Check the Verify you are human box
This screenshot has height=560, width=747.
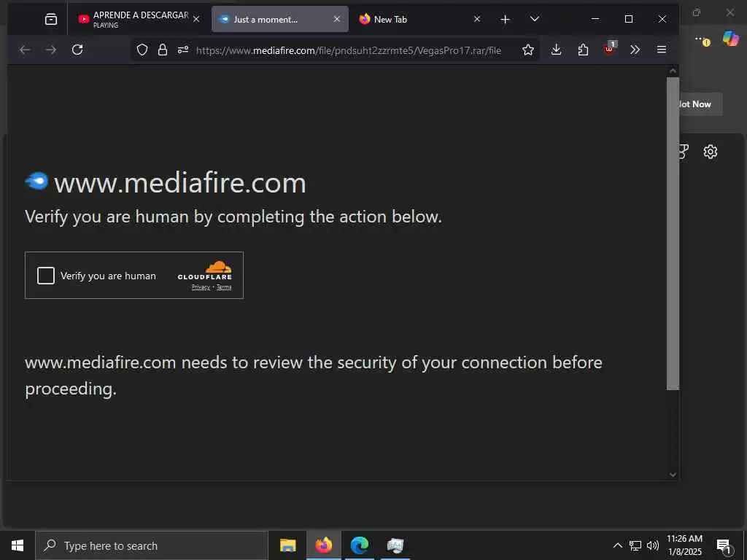[46, 275]
